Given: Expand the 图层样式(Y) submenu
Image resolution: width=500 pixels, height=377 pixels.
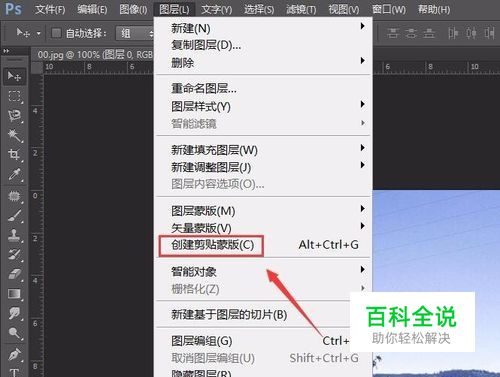Looking at the screenshot, I should (362, 104).
